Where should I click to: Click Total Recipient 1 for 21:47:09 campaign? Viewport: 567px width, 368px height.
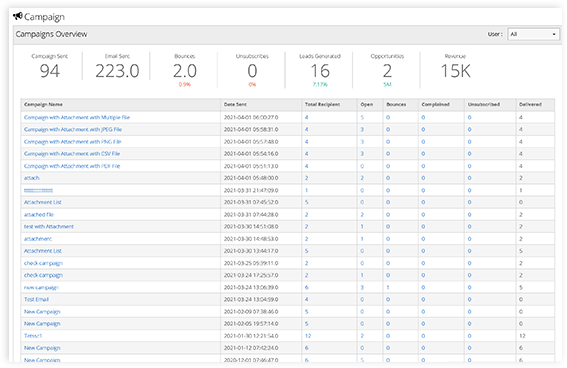click(x=306, y=191)
